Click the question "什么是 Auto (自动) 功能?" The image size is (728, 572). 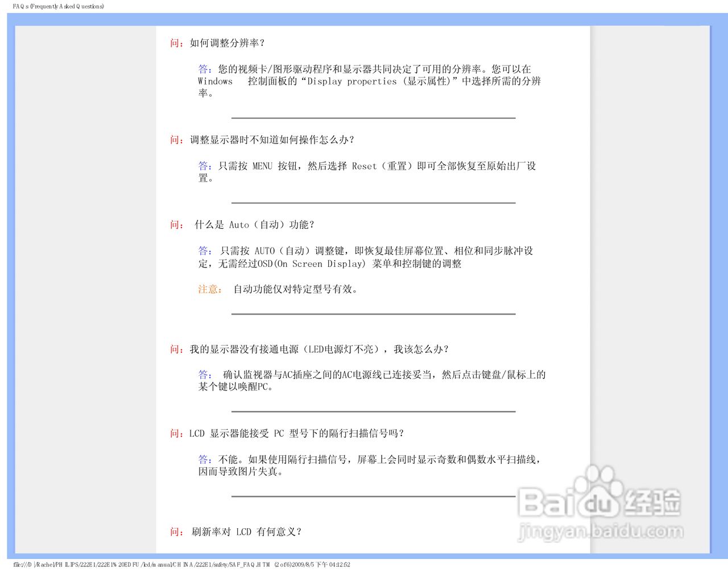click(x=254, y=225)
